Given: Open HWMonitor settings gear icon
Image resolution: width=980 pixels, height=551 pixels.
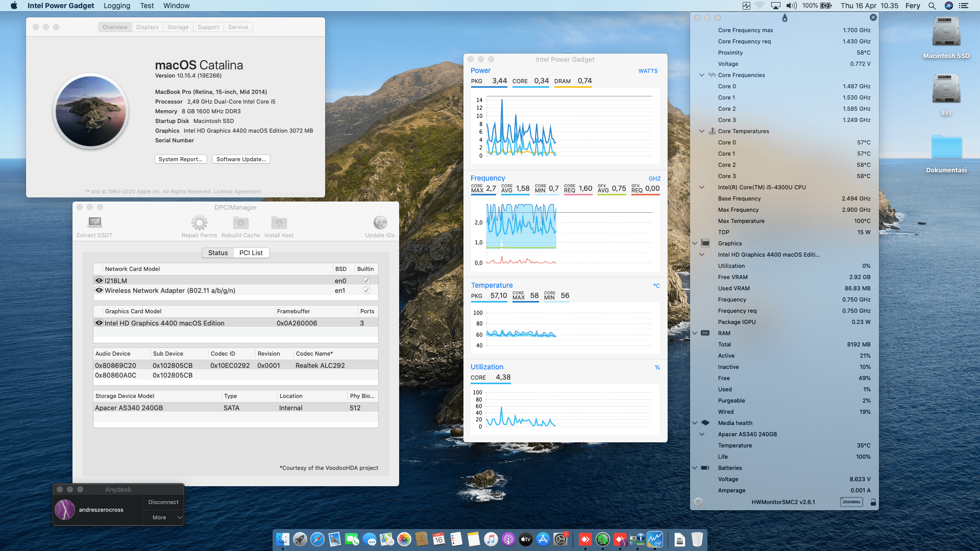Looking at the screenshot, I should 698,502.
